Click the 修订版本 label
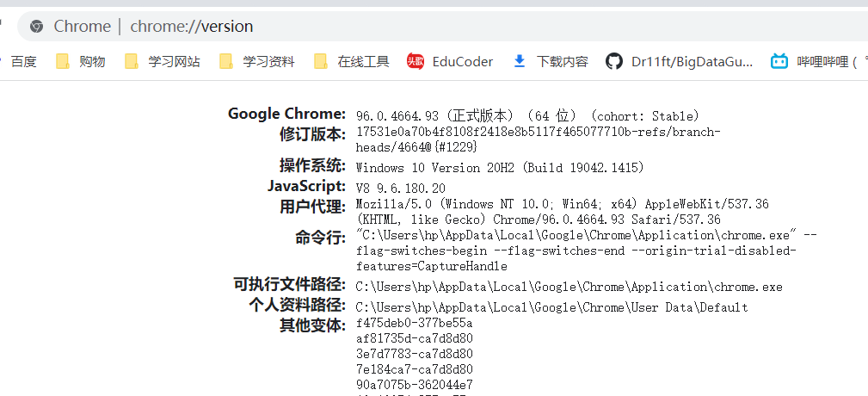Viewport: 868px width, 396px height. (313, 134)
